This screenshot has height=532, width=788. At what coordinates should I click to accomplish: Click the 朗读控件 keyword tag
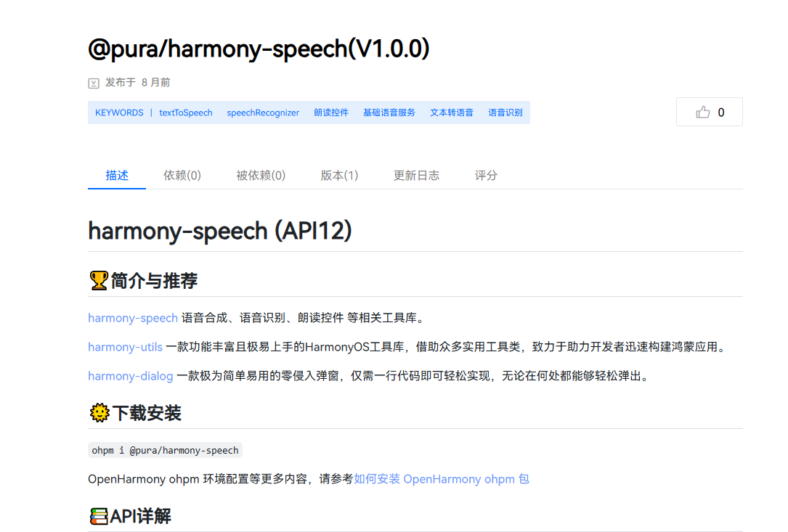[331, 112]
